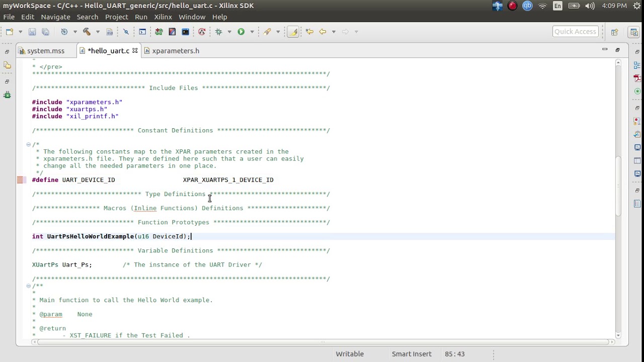This screenshot has width=644, height=362.
Task: Save the file with the floppy icon
Action: (32, 32)
